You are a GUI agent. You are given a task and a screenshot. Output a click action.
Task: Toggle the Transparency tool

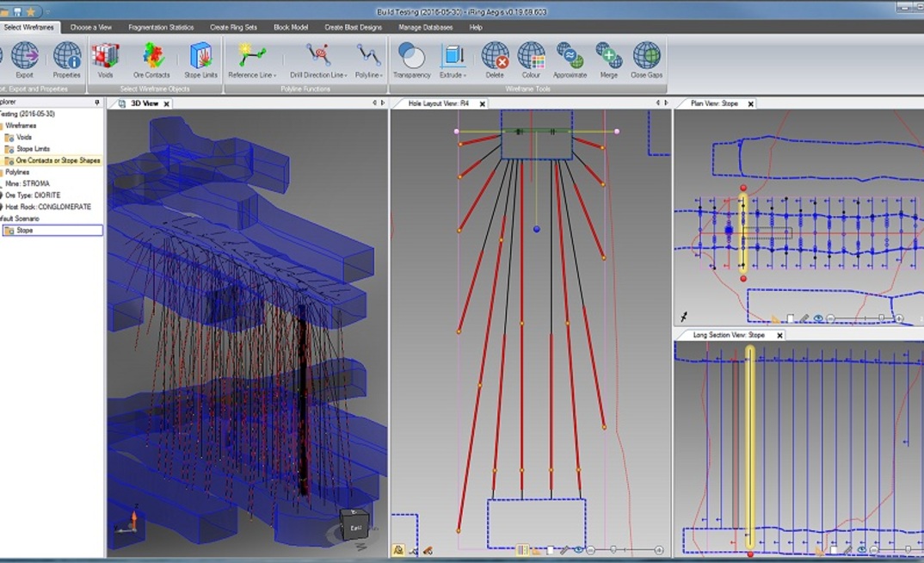[x=410, y=59]
